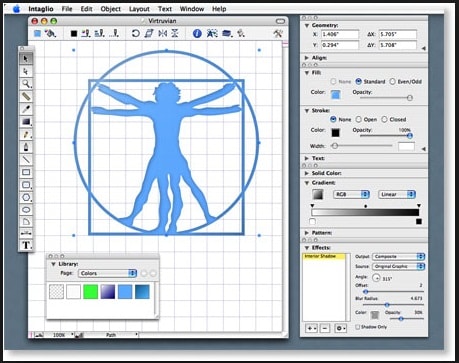Click the Stroke black color swatch

click(335, 133)
